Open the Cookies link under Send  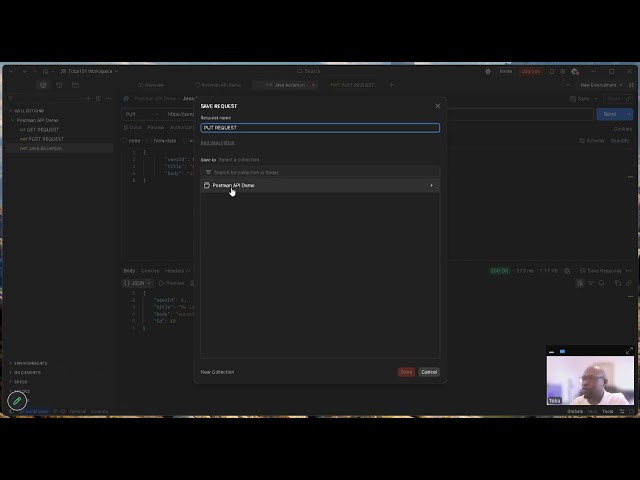pos(622,129)
